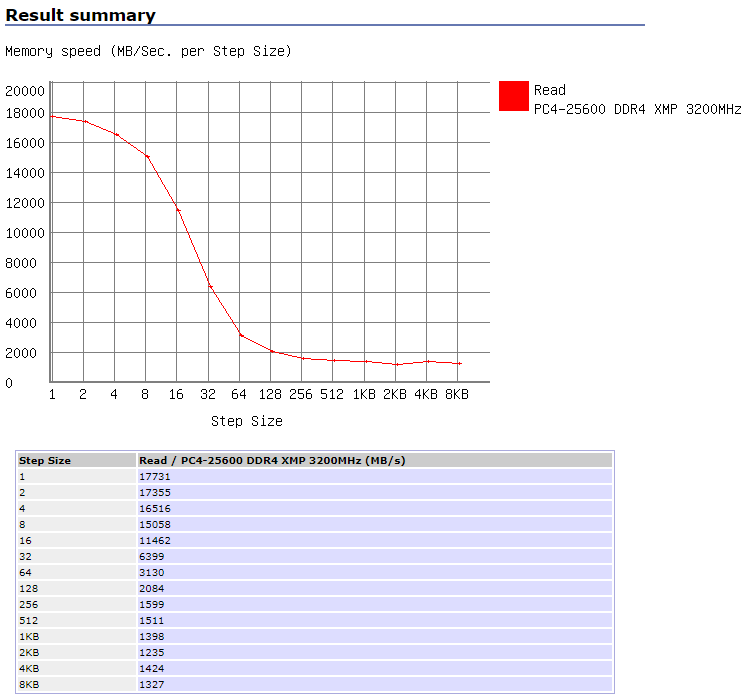Click the 128 label on the chart x-axis

click(x=270, y=394)
